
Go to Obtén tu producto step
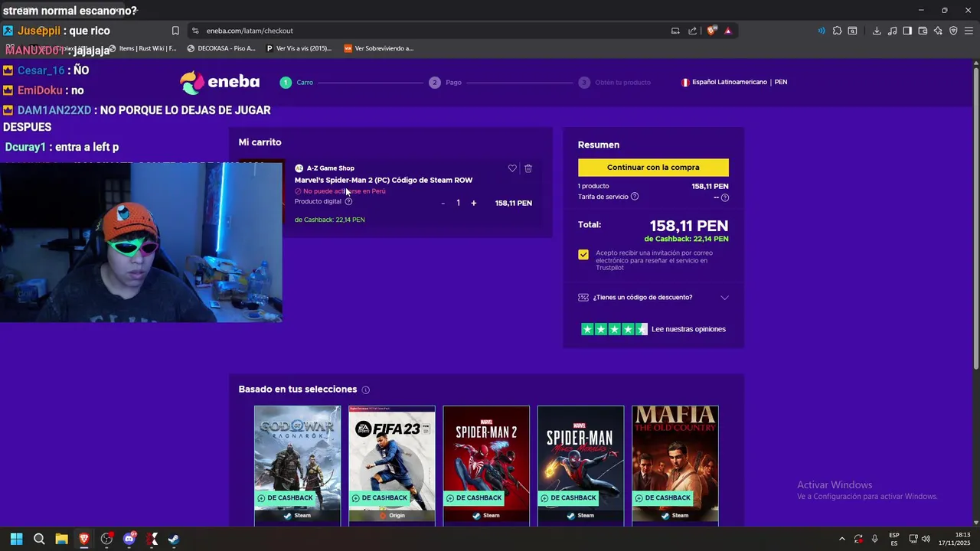(615, 82)
